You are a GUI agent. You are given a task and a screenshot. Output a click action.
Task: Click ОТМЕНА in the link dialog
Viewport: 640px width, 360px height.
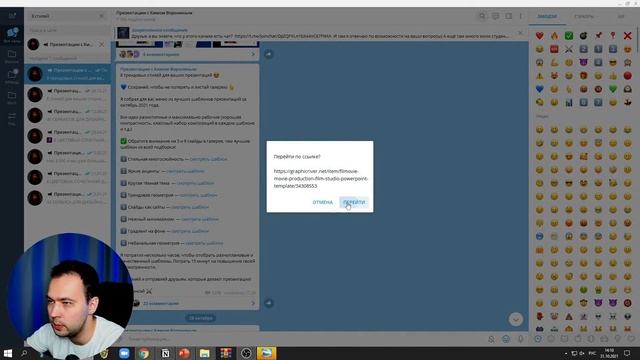tap(322, 202)
